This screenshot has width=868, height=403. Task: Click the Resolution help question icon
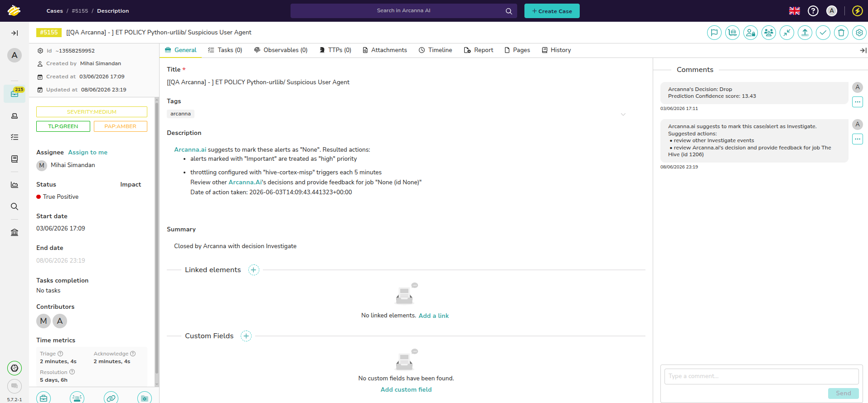coord(72,372)
